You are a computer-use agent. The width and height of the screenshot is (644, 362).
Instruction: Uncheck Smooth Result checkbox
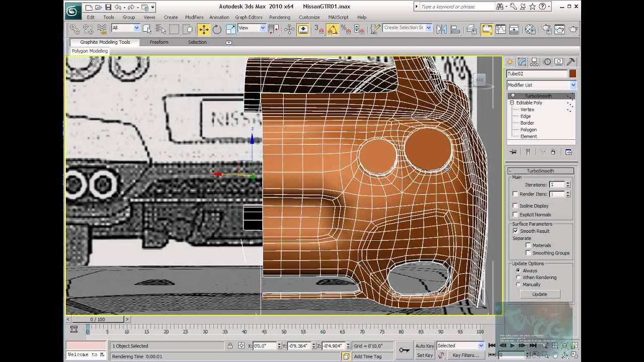(515, 231)
